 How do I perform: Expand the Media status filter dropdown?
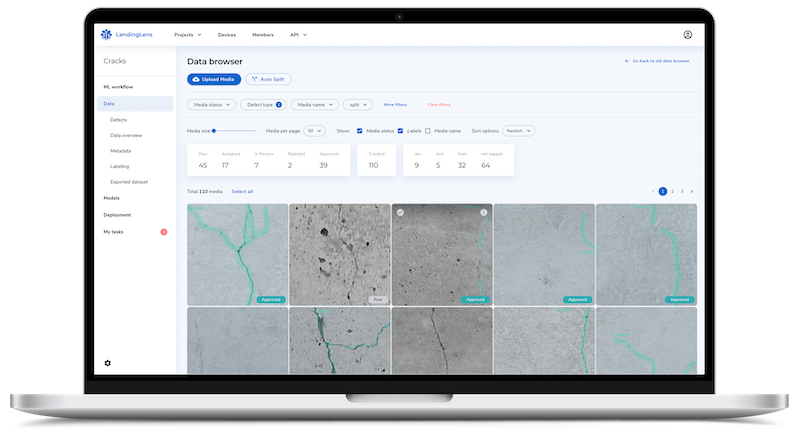(x=211, y=105)
